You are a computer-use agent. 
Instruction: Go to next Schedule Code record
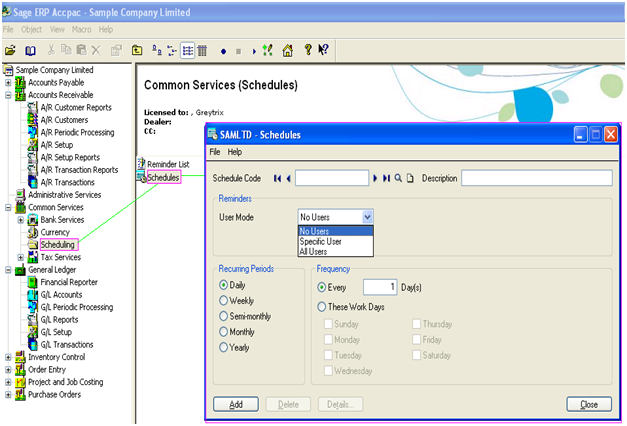[x=375, y=178]
